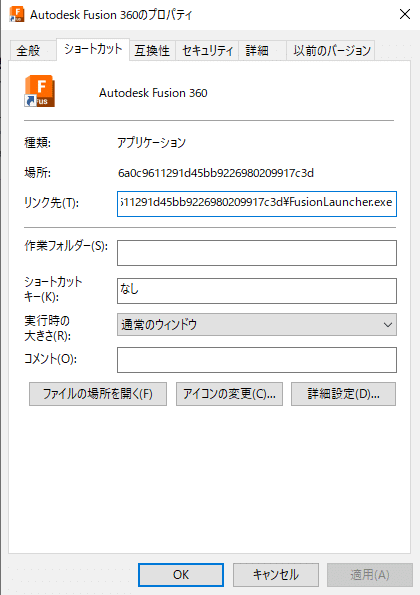Click the 種類: label

[x=38, y=143]
